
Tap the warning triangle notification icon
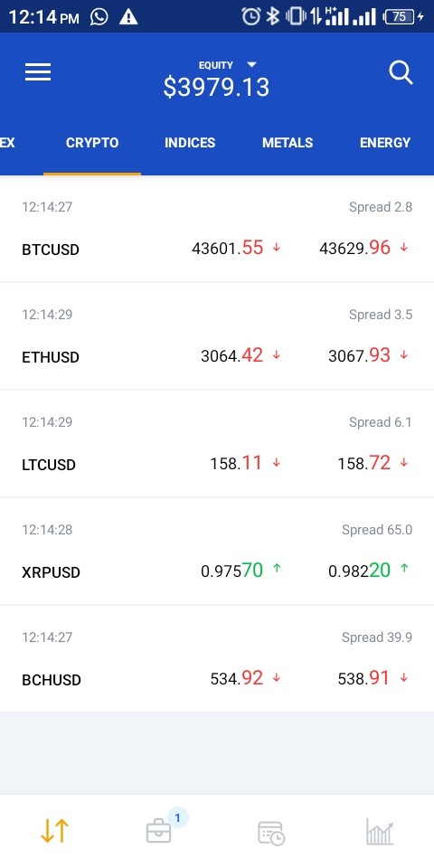coord(128,17)
